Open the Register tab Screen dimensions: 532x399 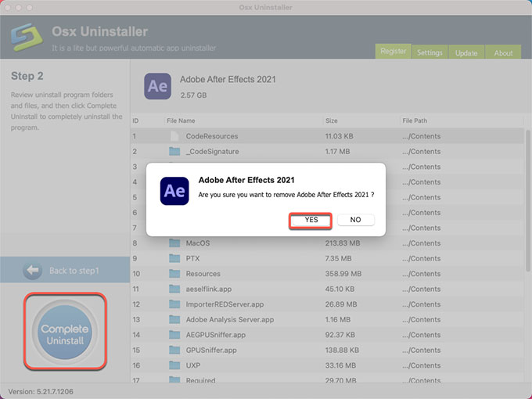[393, 52]
